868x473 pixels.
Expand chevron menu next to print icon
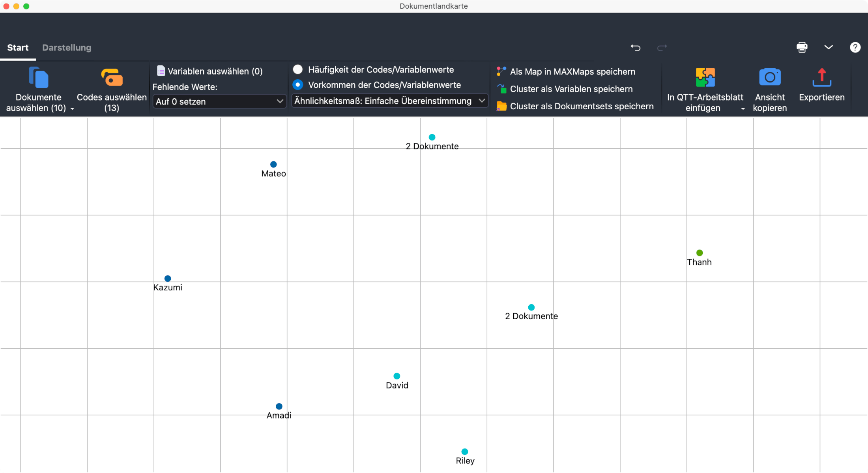(x=828, y=47)
